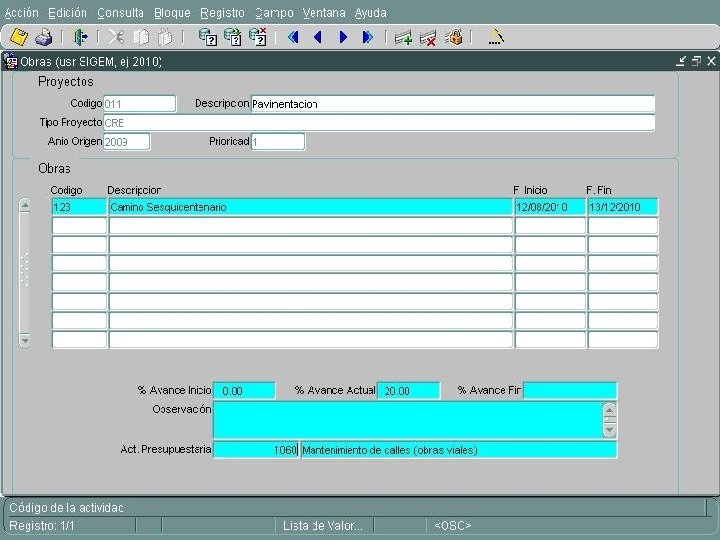Click the Codigo field showing 011
The height and width of the screenshot is (540, 720).
click(140, 104)
